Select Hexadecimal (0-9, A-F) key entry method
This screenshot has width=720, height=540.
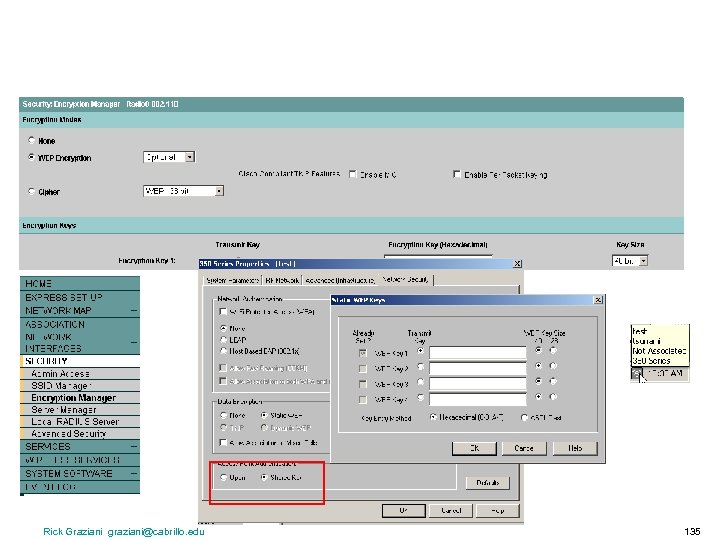(x=433, y=417)
